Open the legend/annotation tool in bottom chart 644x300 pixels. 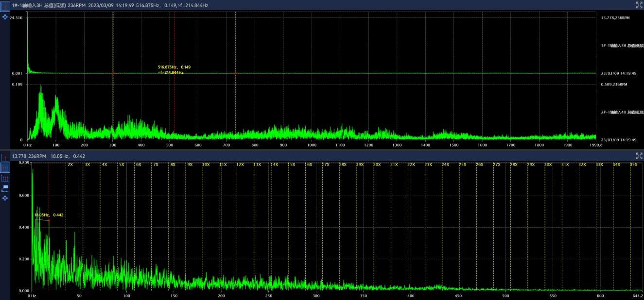click(5, 188)
